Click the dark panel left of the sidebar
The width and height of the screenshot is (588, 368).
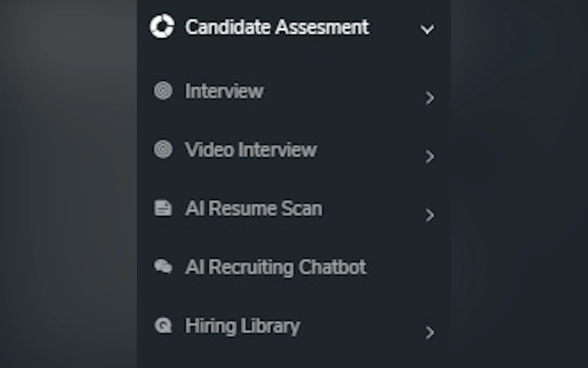(68, 183)
